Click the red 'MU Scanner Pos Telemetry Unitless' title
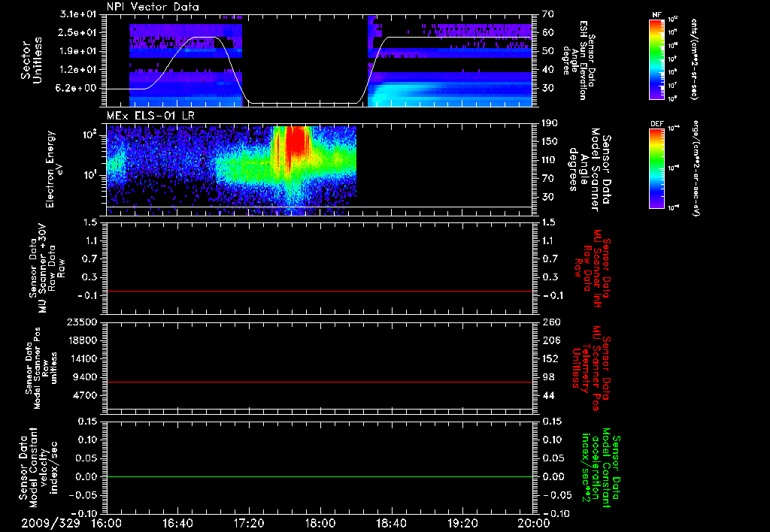770x532 pixels. (592, 368)
